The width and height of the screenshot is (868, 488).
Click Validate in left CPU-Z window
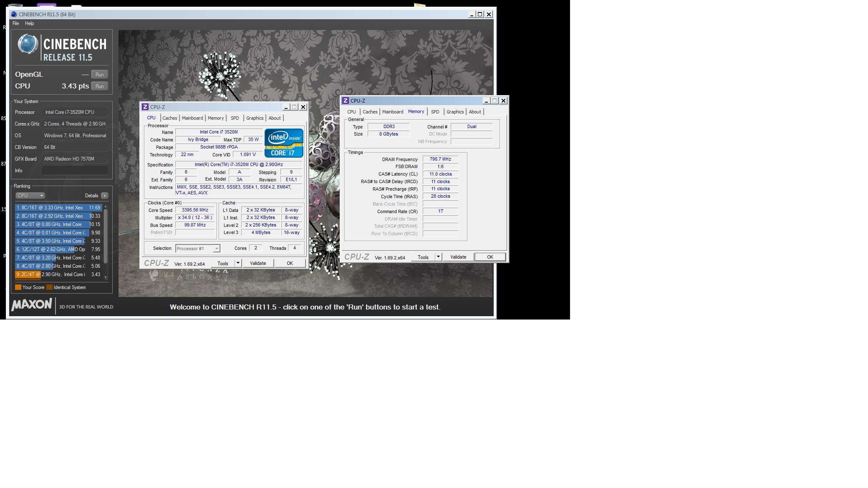coord(258,263)
